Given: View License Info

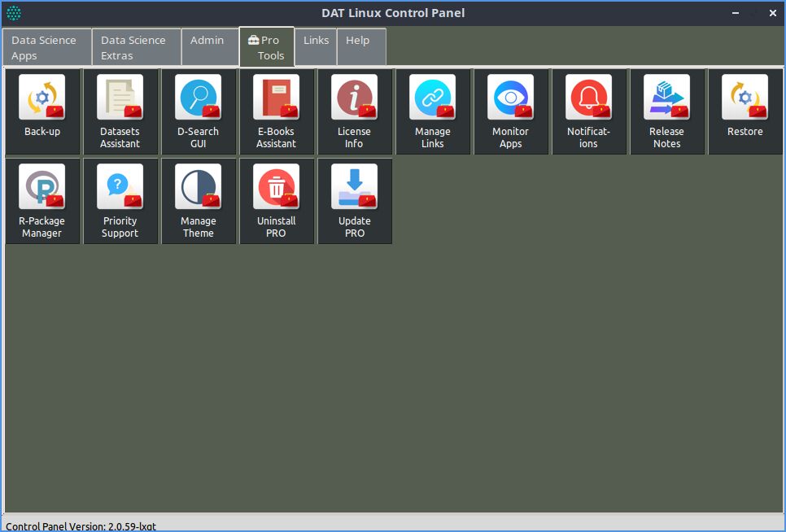Looking at the screenshot, I should click(x=355, y=111).
